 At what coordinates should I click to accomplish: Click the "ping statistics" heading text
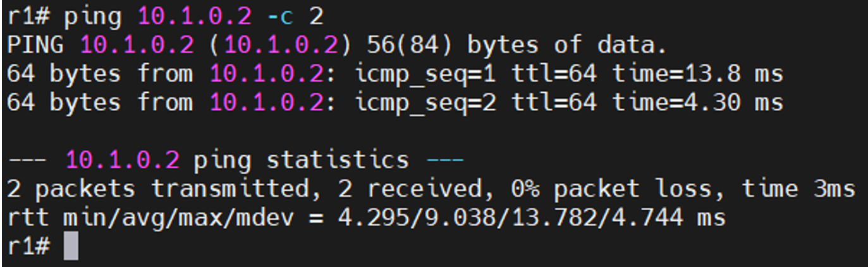click(301, 160)
